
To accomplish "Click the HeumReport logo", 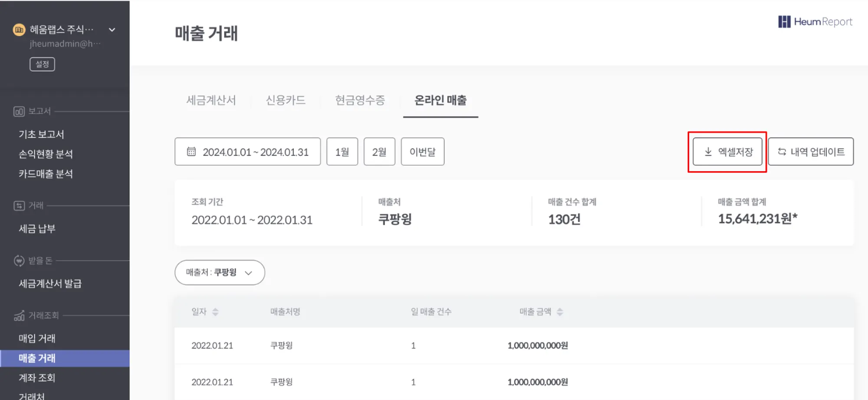I will click(815, 22).
